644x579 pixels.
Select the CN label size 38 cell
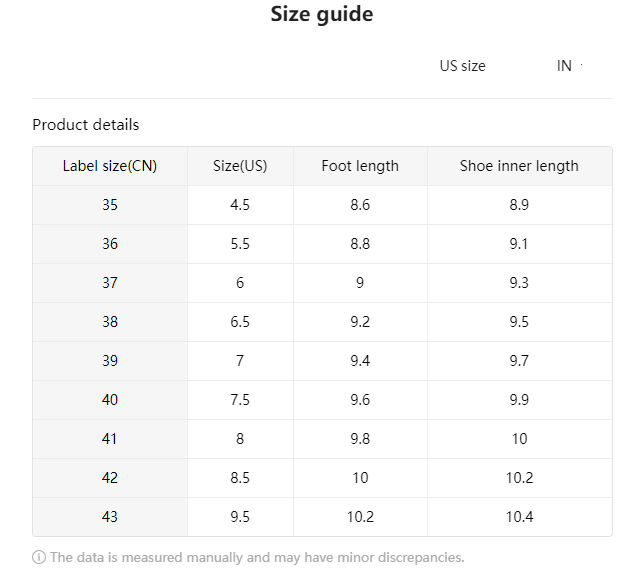(110, 322)
